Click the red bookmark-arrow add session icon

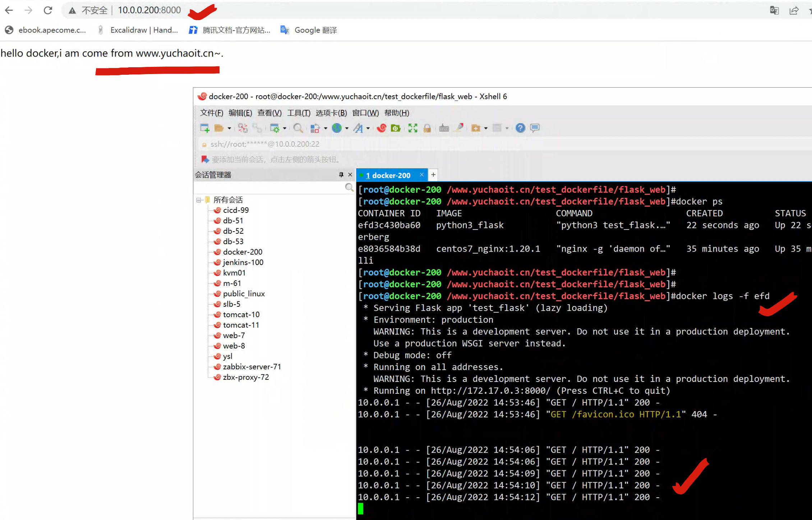[205, 159]
